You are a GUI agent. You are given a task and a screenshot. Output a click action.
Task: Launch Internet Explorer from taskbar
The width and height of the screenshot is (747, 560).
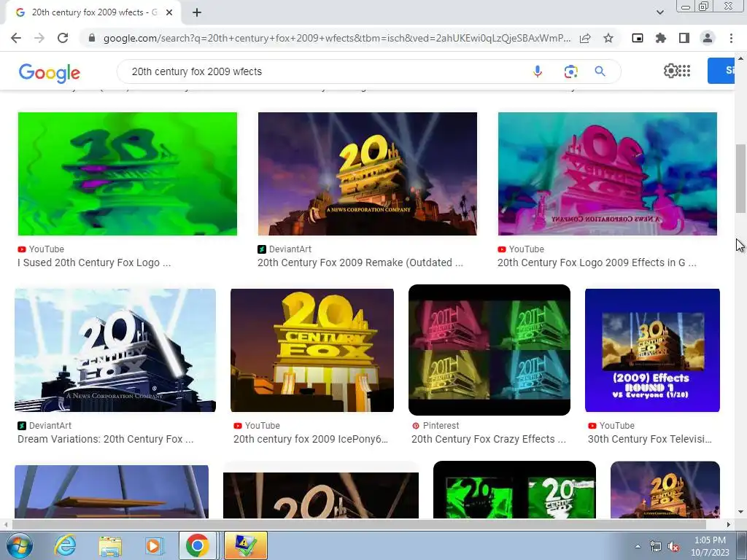click(x=64, y=545)
